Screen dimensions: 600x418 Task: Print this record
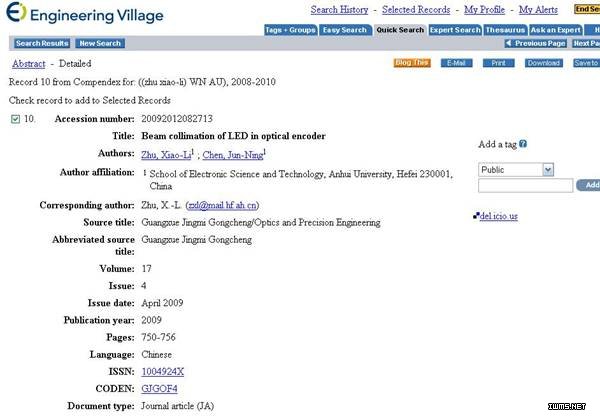pyautogui.click(x=498, y=63)
